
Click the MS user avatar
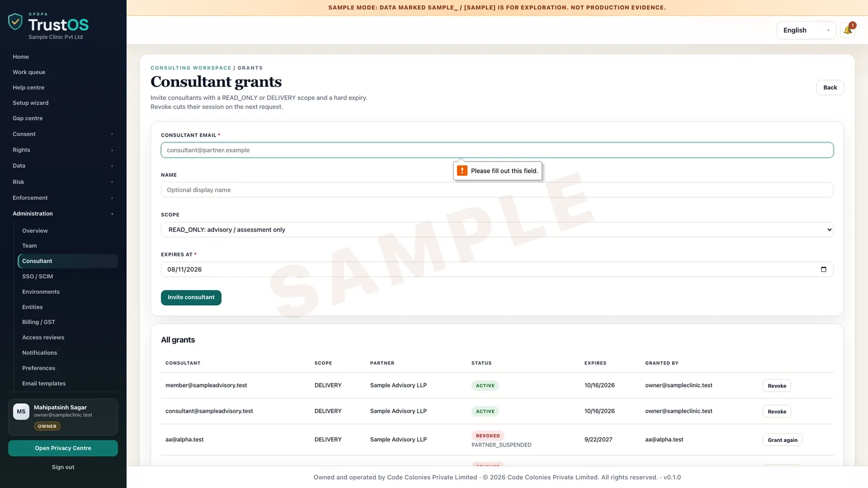(x=21, y=412)
